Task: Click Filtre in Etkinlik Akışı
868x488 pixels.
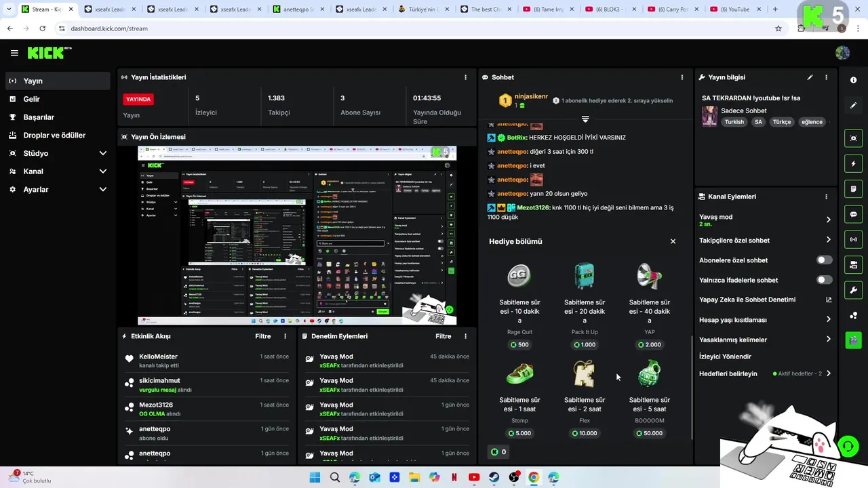Action: tap(262, 336)
